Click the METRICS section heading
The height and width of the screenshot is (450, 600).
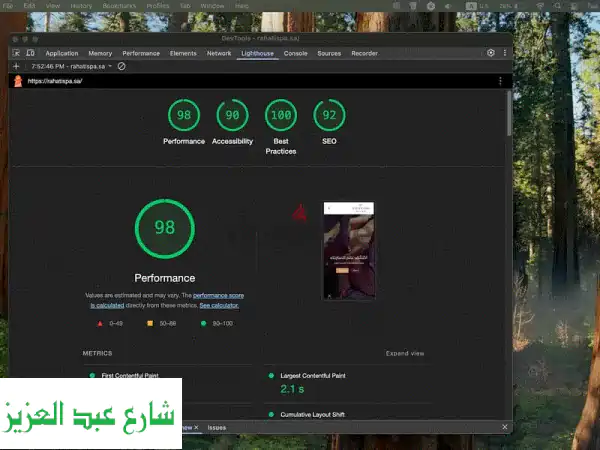pyautogui.click(x=97, y=353)
